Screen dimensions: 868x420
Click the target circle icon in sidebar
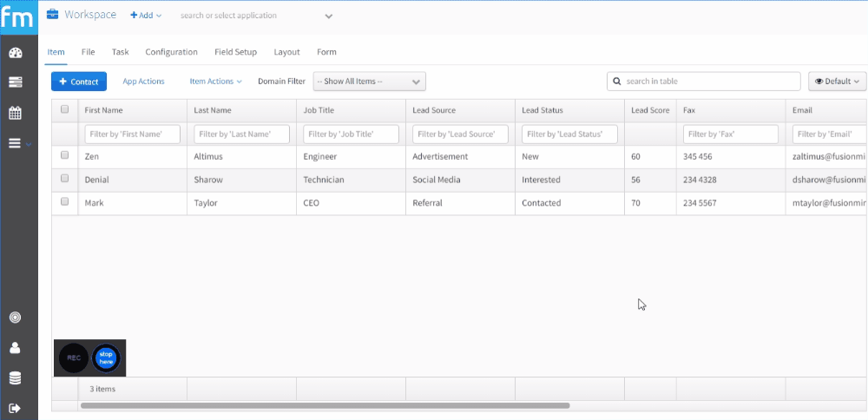[x=16, y=318]
